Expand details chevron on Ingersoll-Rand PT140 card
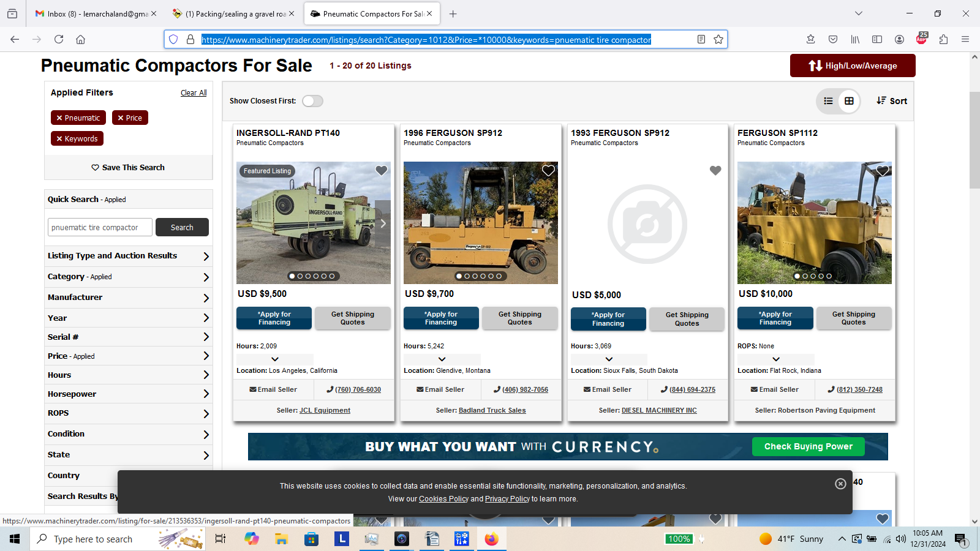The height and width of the screenshot is (551, 980). point(275,359)
